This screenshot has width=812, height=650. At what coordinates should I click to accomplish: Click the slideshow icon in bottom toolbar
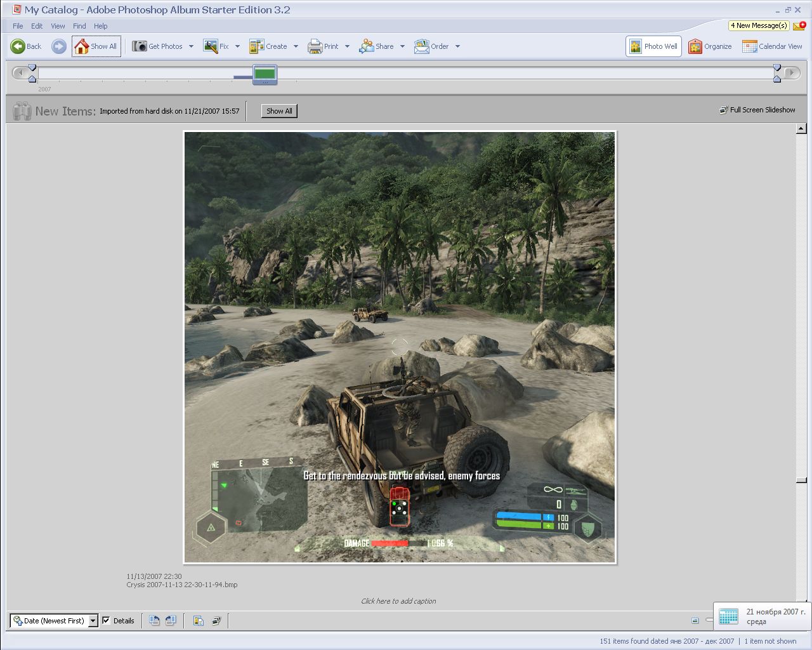[x=216, y=621]
